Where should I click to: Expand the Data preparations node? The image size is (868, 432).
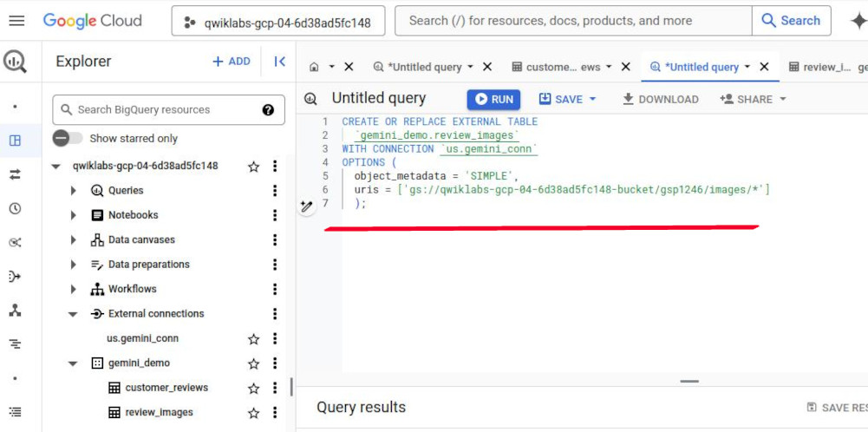tap(73, 265)
